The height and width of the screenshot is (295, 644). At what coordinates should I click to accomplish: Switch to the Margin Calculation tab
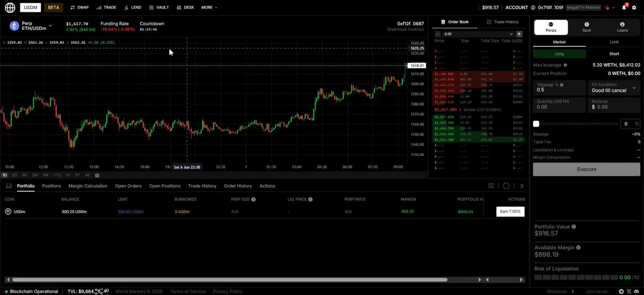(x=88, y=186)
